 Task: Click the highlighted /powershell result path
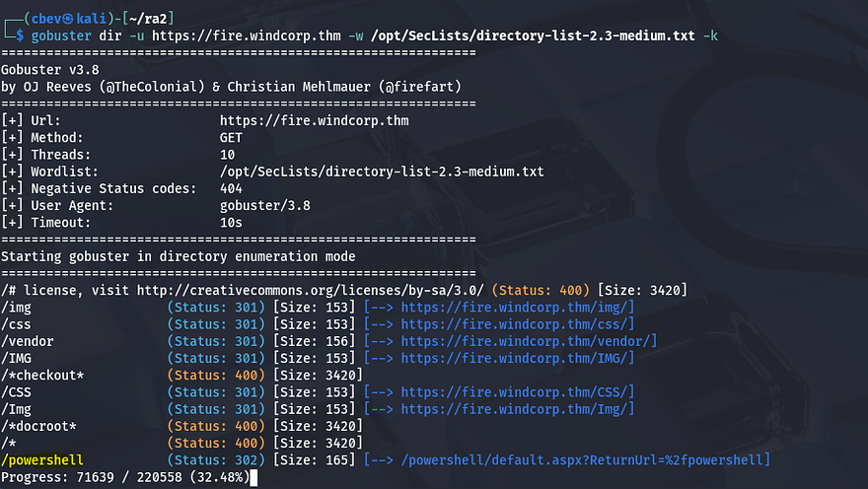click(x=42, y=460)
